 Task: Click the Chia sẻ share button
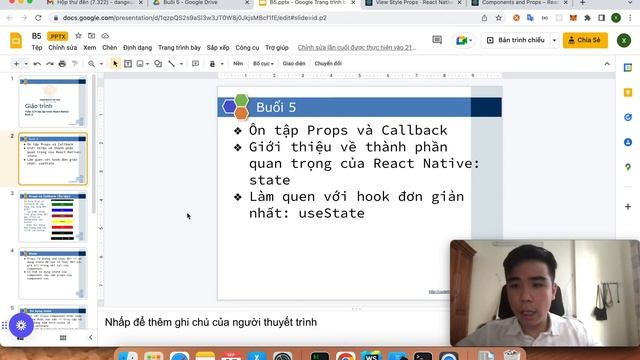pyautogui.click(x=585, y=40)
